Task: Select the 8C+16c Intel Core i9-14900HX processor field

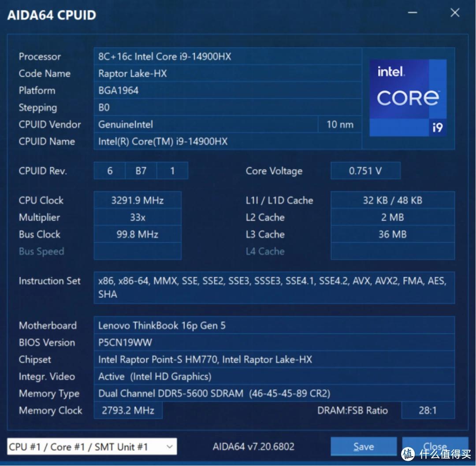Action: pos(228,56)
